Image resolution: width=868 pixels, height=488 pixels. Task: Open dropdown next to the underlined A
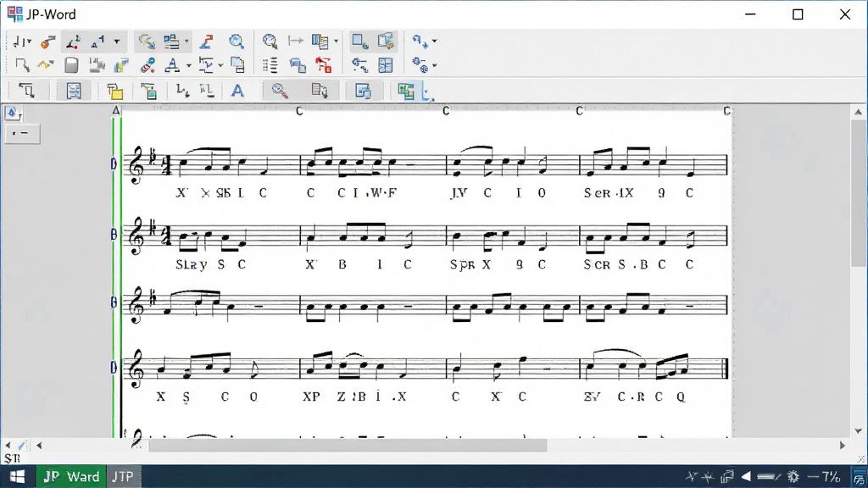(189, 66)
